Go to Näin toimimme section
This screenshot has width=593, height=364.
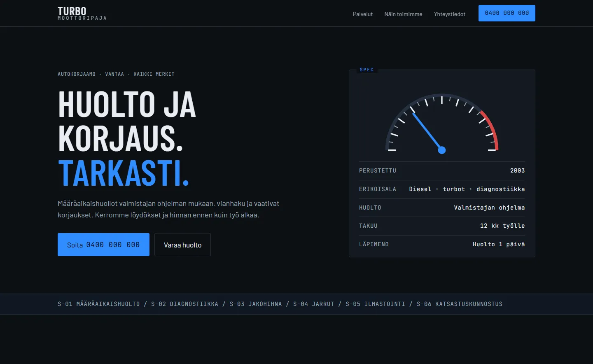tap(403, 14)
